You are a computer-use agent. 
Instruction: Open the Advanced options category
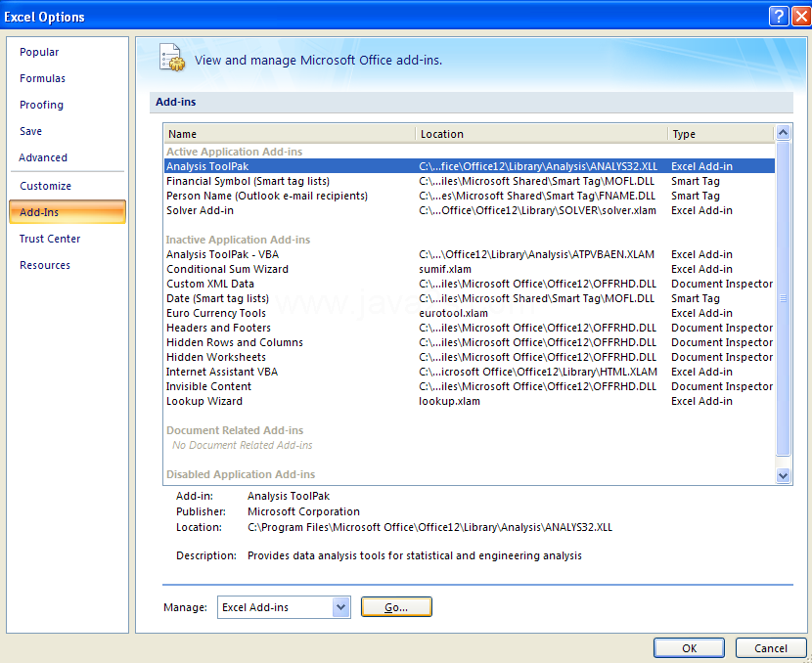43,157
